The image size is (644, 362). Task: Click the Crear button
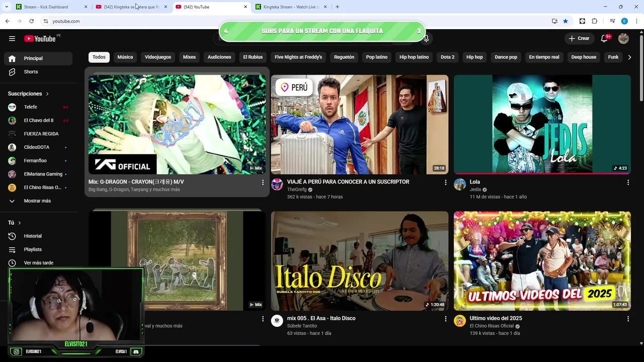click(x=579, y=39)
